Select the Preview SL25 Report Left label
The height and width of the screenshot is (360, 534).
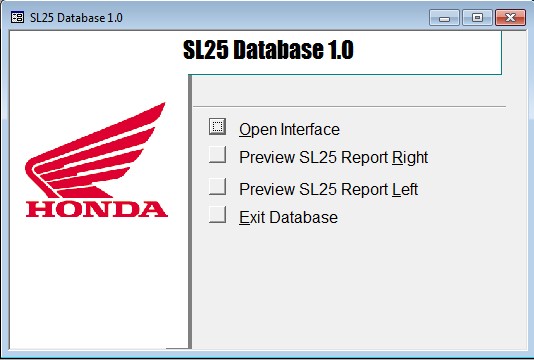[328, 189]
